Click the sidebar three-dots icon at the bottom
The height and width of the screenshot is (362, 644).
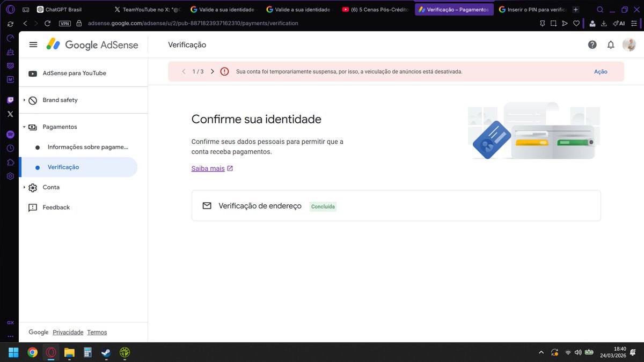tap(10, 336)
